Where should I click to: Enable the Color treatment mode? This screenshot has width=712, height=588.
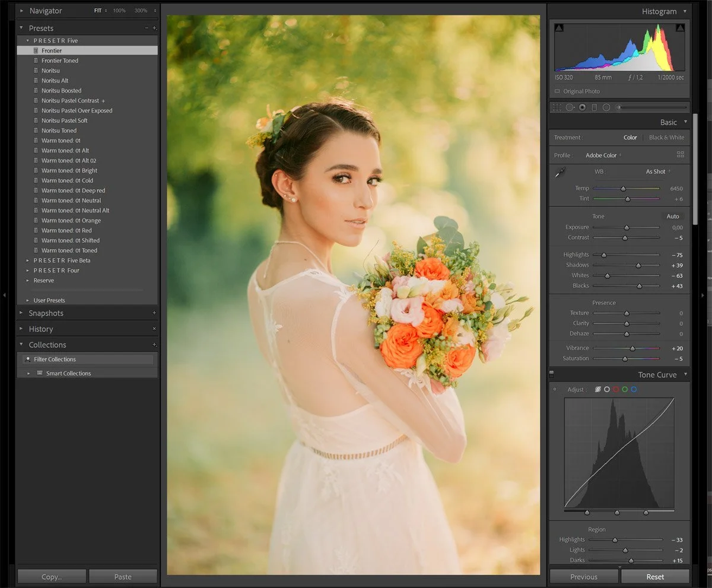[x=630, y=137]
